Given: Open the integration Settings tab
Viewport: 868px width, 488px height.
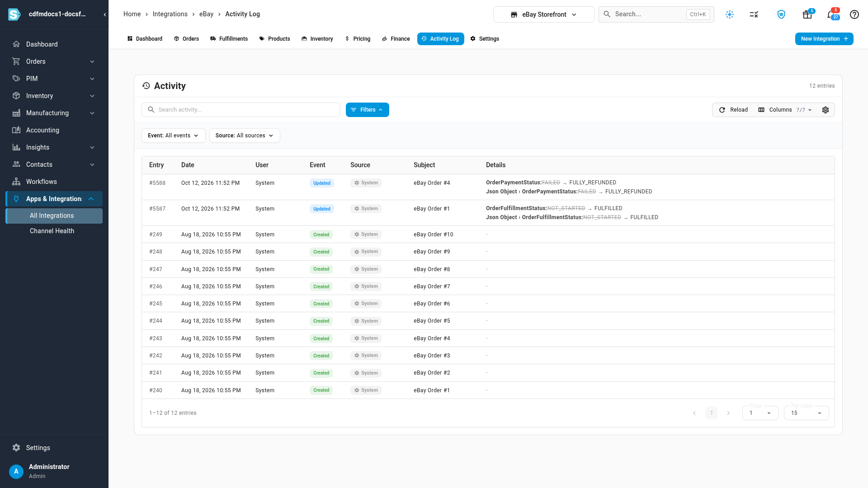Looking at the screenshot, I should (485, 39).
